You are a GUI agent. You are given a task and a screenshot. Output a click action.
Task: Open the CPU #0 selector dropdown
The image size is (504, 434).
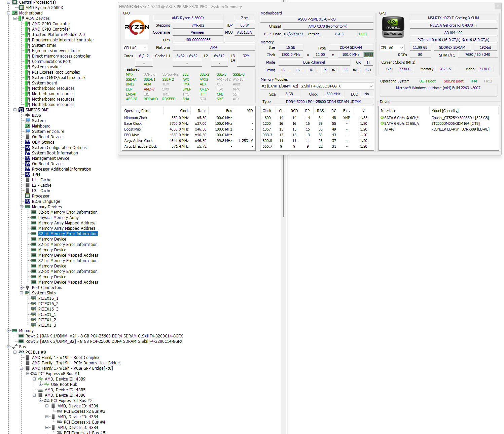point(135,48)
